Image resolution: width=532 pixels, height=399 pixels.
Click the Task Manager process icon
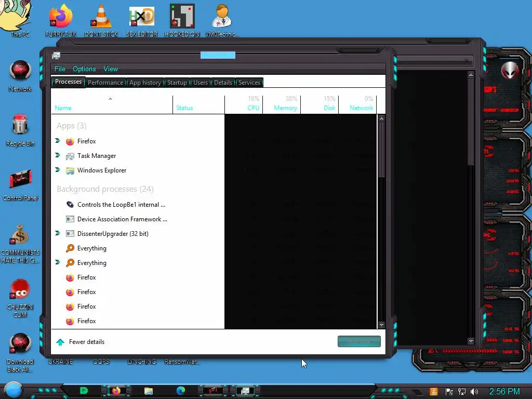click(70, 156)
